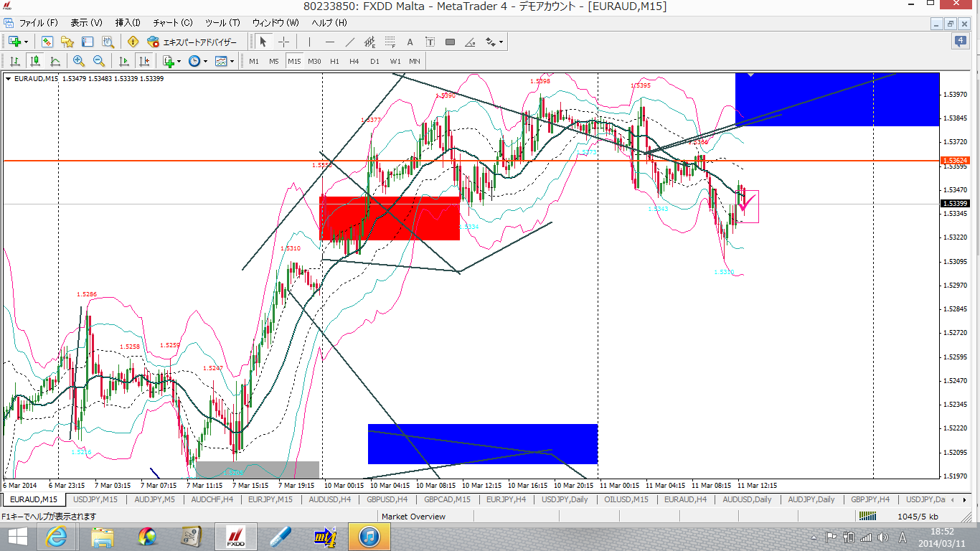The image size is (980, 551).
Task: Expand the Periods dropdown arrow
Action: pos(205,61)
